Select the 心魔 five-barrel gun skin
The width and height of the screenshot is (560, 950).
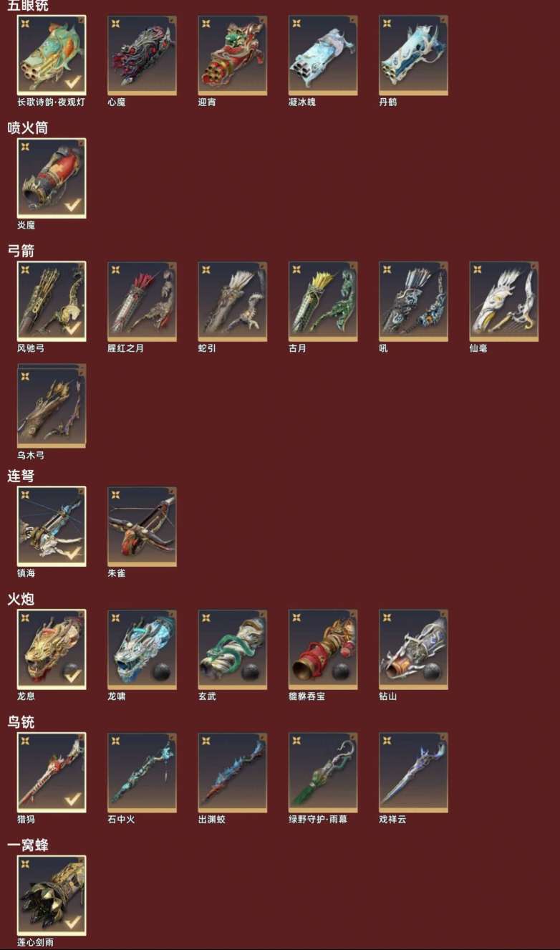tap(142, 56)
